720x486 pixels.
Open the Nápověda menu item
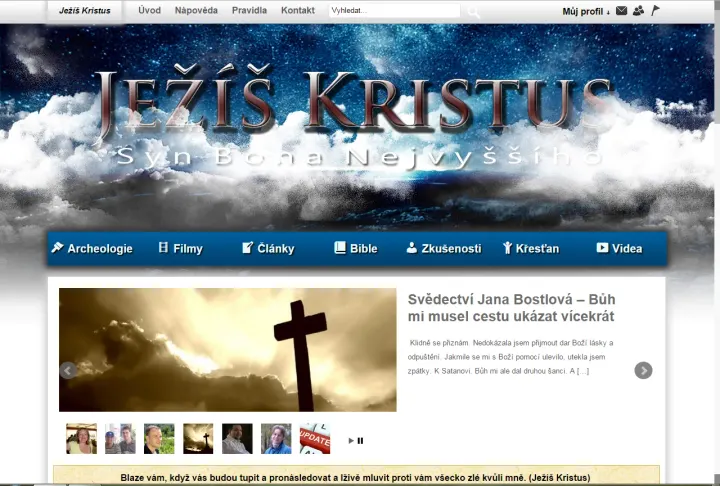tap(196, 10)
